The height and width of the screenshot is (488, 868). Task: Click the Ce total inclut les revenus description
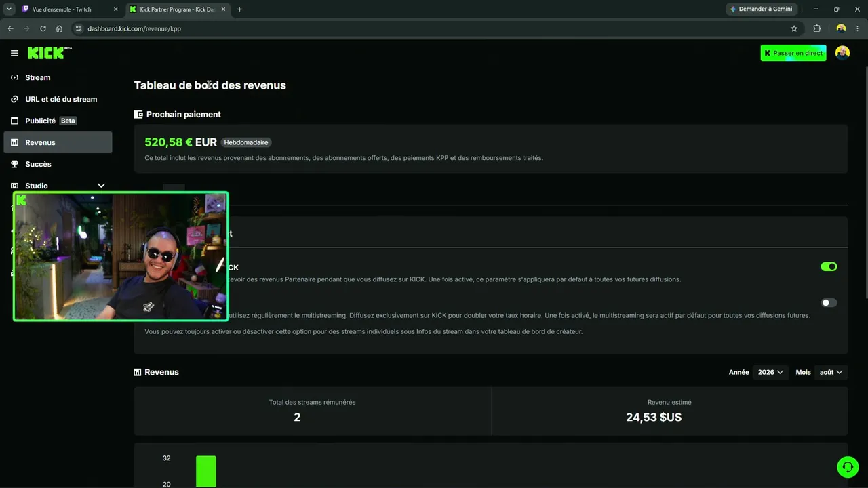[x=344, y=158]
